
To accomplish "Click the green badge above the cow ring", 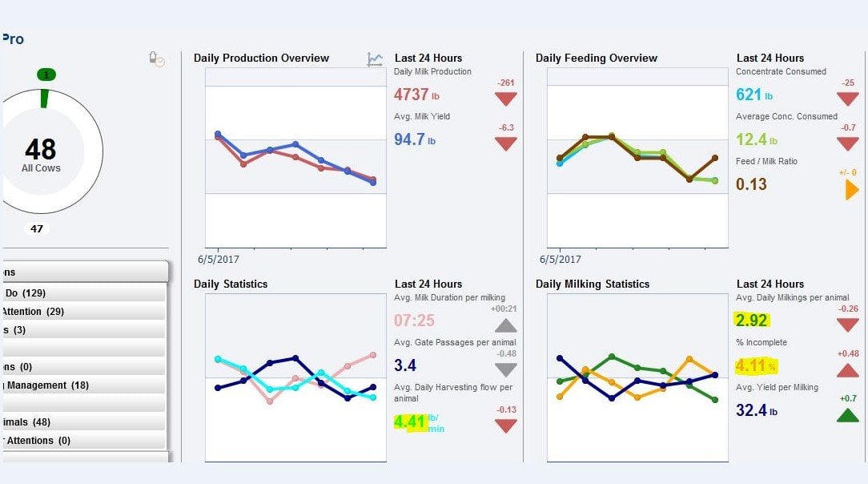I will [x=46, y=75].
